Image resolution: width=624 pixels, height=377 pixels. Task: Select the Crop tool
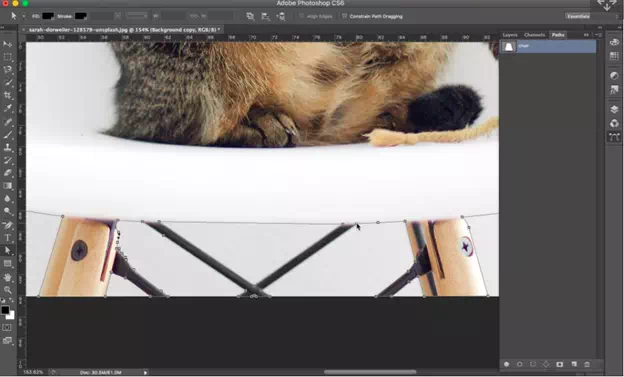(x=8, y=95)
